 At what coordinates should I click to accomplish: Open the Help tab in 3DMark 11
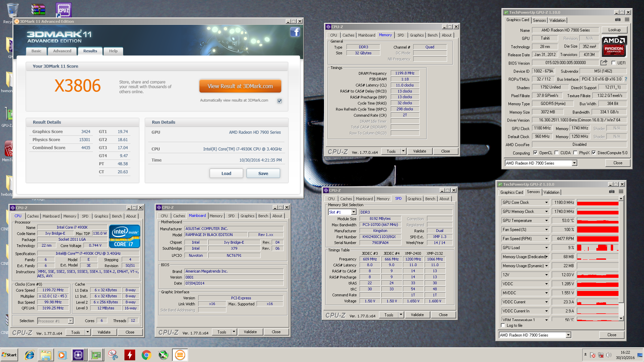point(113,51)
